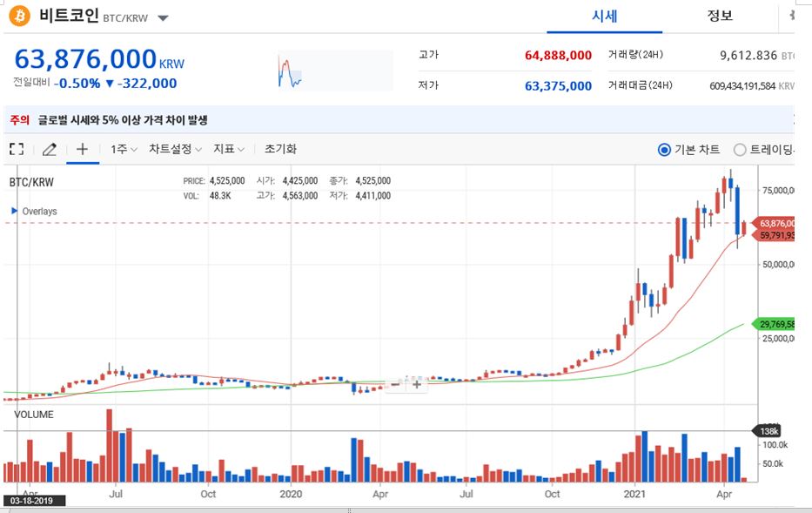Open the 지표 indicators dropdown
This screenshot has width=812, height=513.
(229, 149)
